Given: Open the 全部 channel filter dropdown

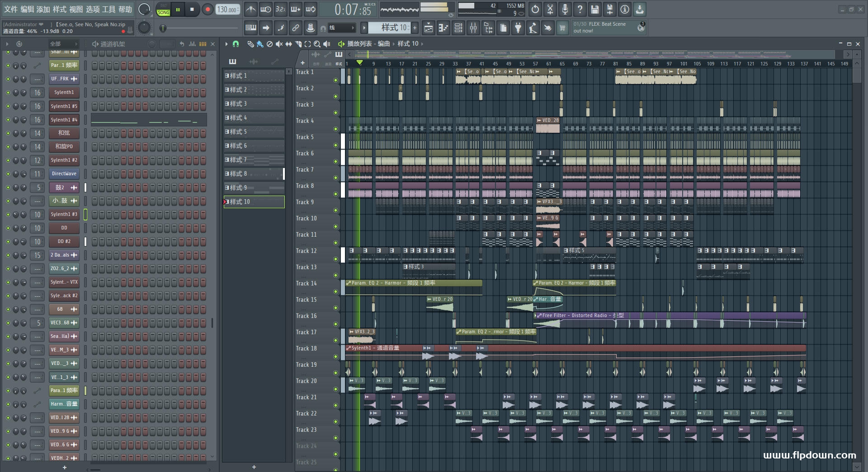Looking at the screenshot, I should pyautogui.click(x=63, y=44).
